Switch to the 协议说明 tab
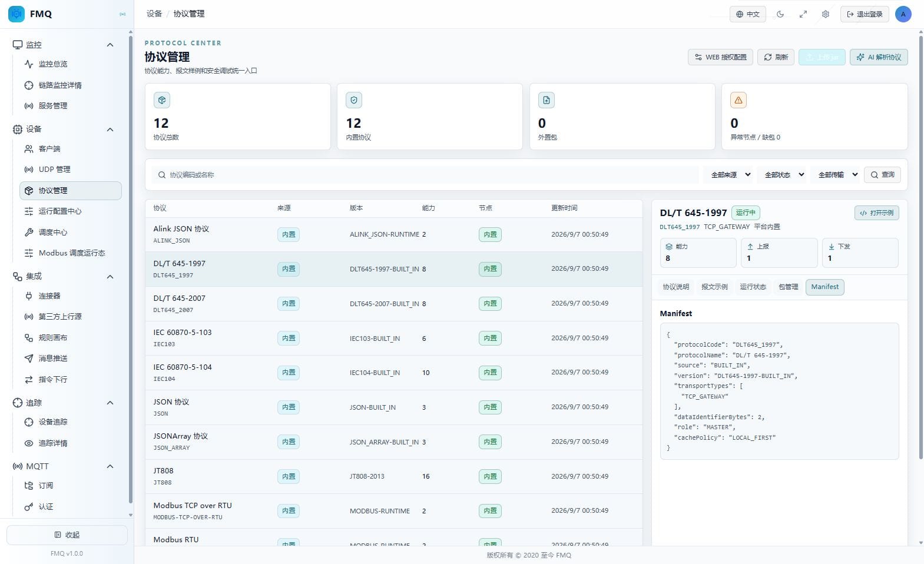 coord(675,287)
